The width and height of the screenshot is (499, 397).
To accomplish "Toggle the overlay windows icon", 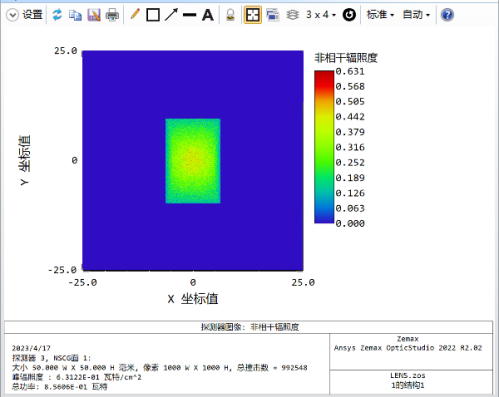I will pyautogui.click(x=273, y=15).
